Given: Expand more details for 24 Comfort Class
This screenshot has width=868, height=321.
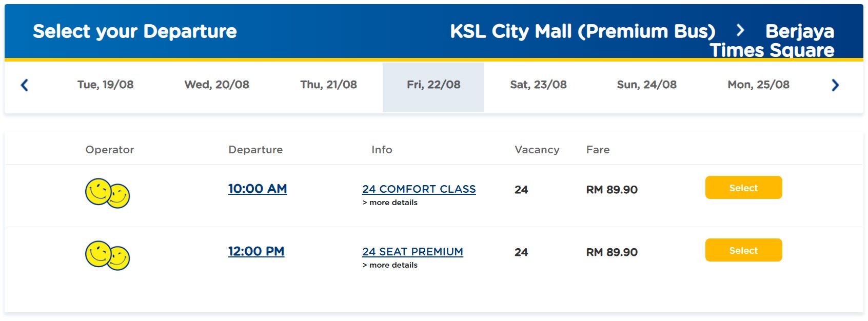Looking at the screenshot, I should [x=390, y=203].
